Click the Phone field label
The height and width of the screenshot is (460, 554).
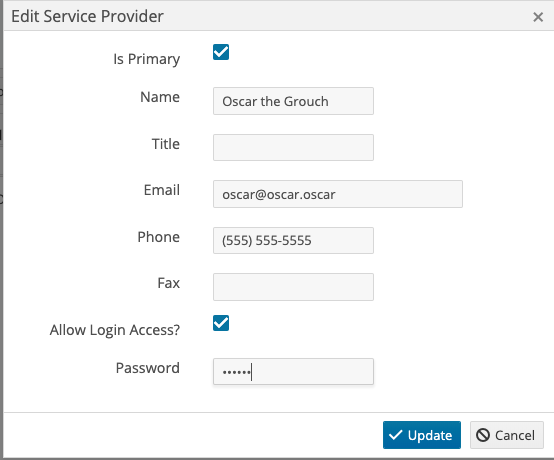[x=159, y=237]
